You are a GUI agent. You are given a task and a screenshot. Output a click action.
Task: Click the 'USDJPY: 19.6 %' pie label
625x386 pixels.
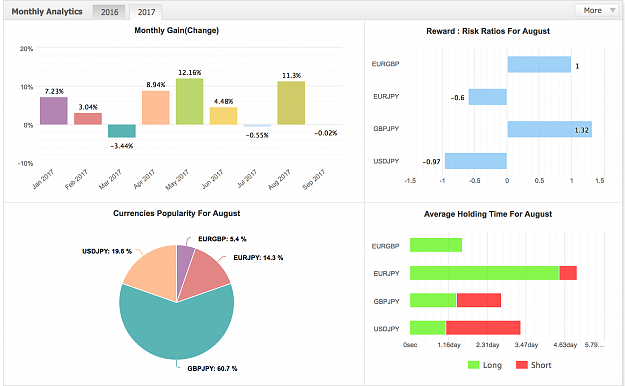107,252
